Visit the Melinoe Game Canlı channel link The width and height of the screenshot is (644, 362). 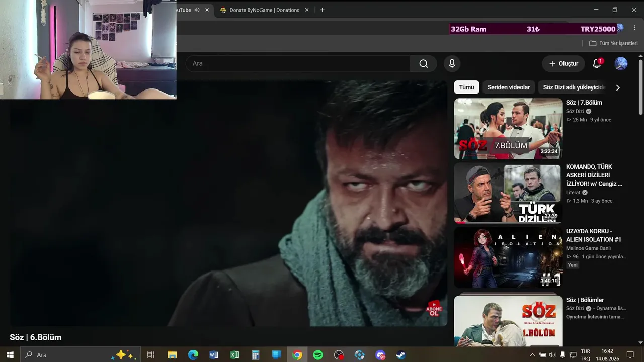point(588,248)
